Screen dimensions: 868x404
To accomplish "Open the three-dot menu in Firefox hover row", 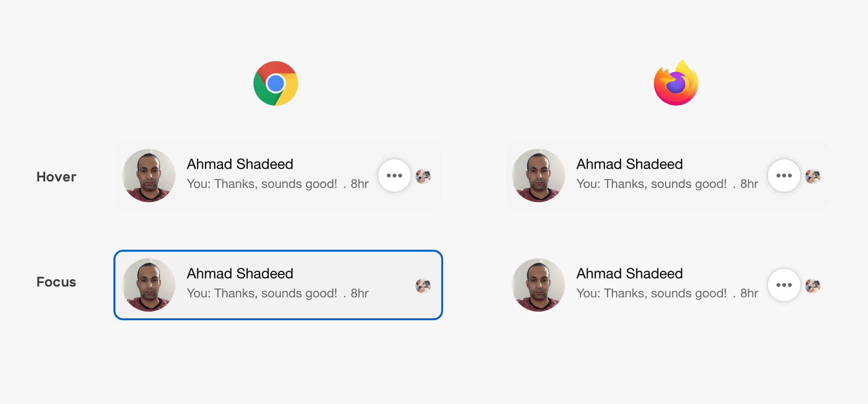I will [784, 176].
